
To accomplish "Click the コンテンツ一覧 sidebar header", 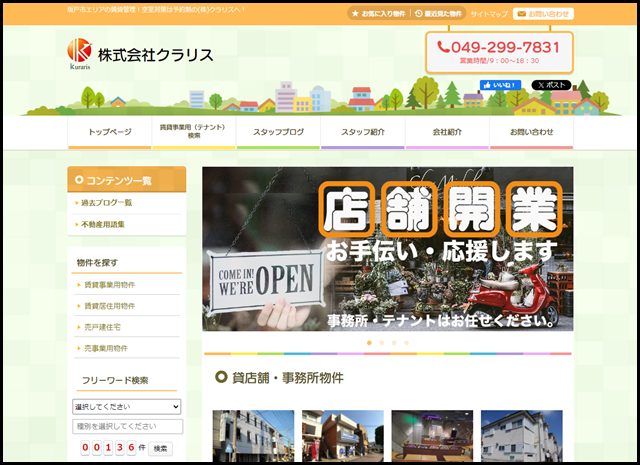I will tap(127, 179).
